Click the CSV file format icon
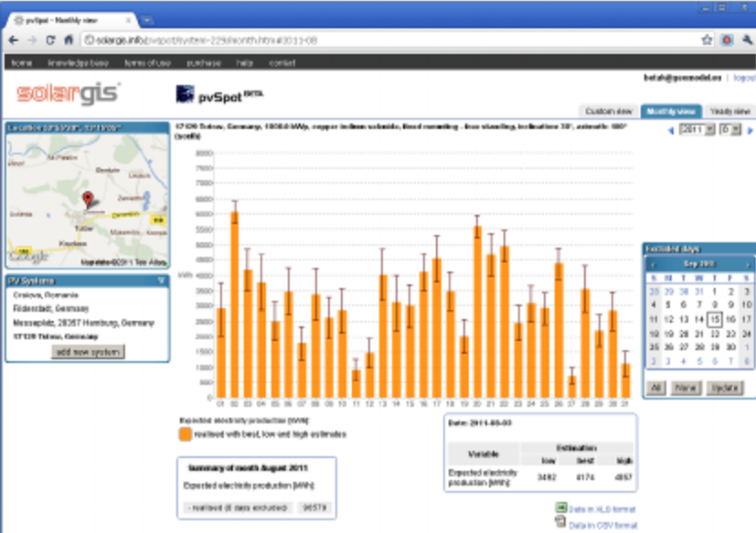This screenshot has height=533, width=756. click(x=560, y=521)
